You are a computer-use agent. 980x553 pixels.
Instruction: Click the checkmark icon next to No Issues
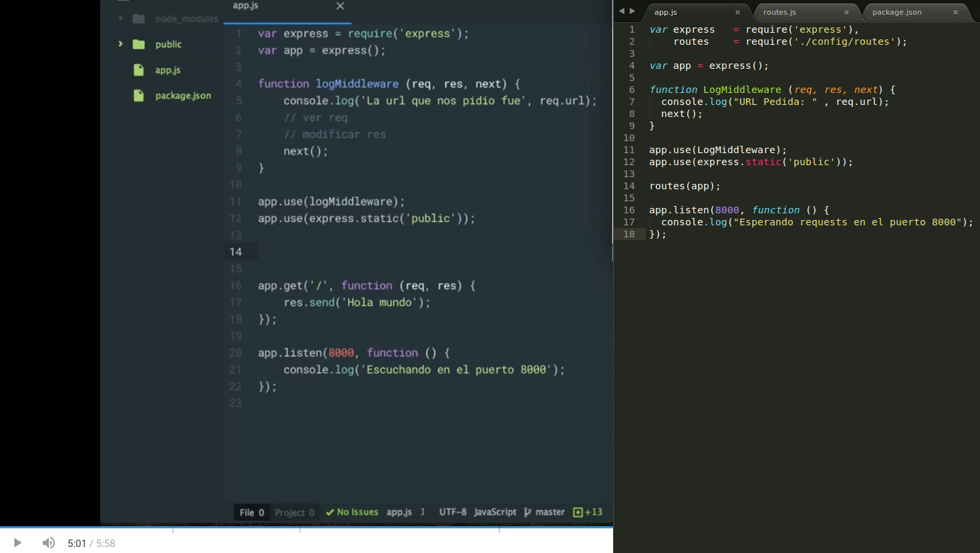tap(330, 512)
